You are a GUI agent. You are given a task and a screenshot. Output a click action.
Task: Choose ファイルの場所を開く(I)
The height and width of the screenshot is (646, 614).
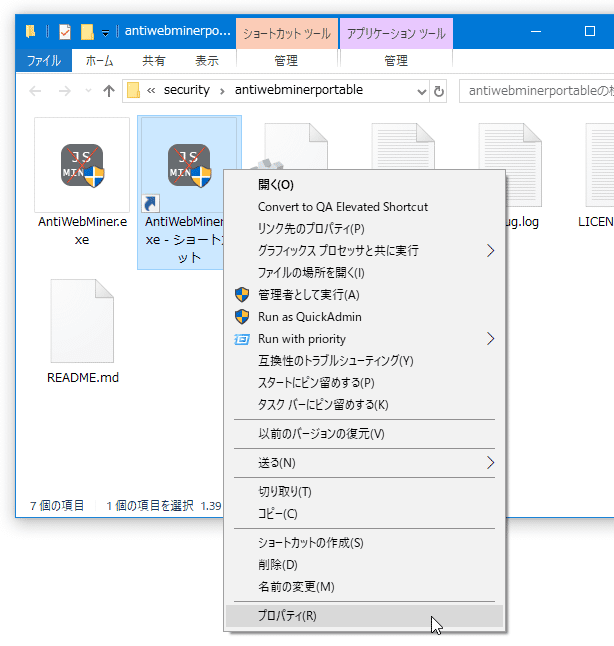[x=364, y=273]
